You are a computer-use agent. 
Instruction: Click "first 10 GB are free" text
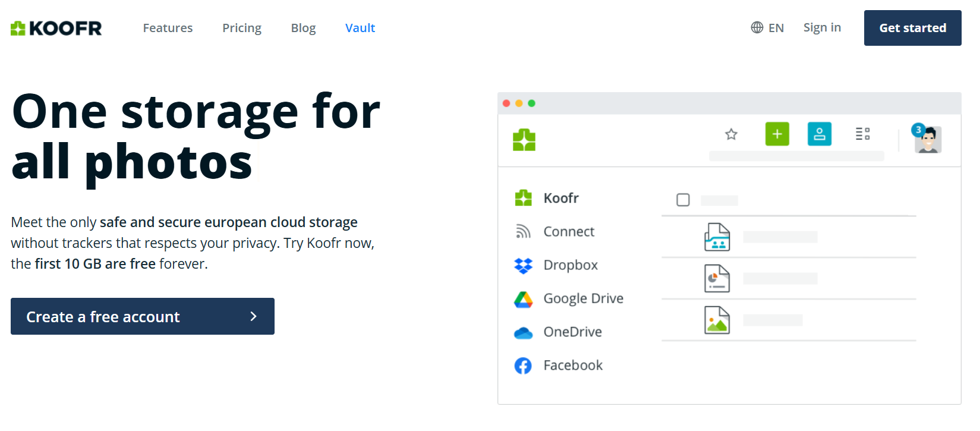[95, 263]
